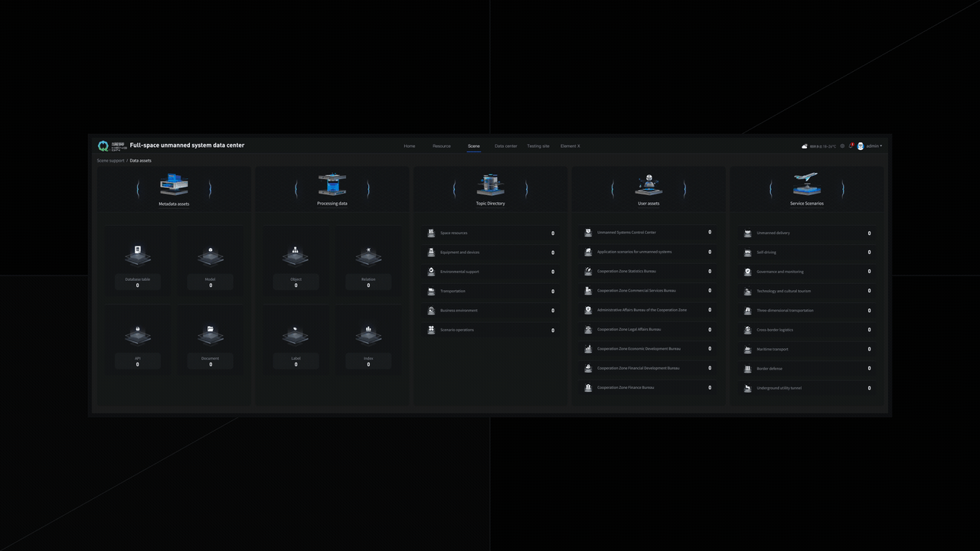Image resolution: width=980 pixels, height=551 pixels.
Task: Open the Metadata assets server icon
Action: pyautogui.click(x=174, y=184)
